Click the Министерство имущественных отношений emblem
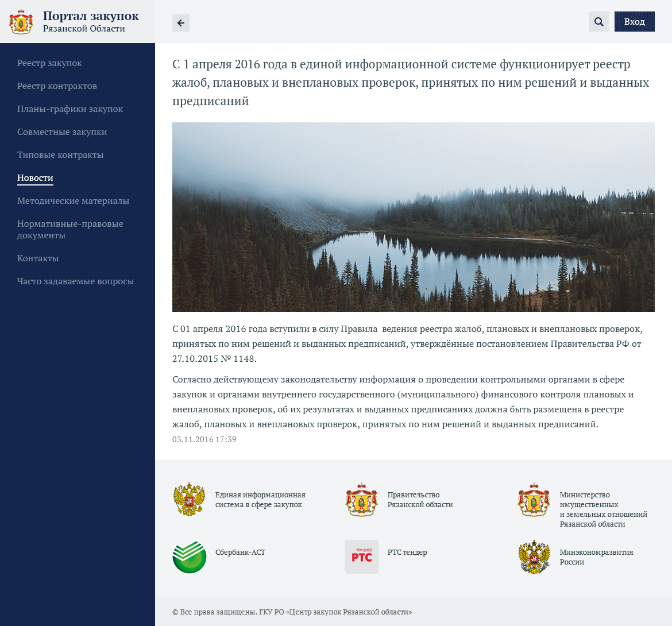 click(x=534, y=500)
